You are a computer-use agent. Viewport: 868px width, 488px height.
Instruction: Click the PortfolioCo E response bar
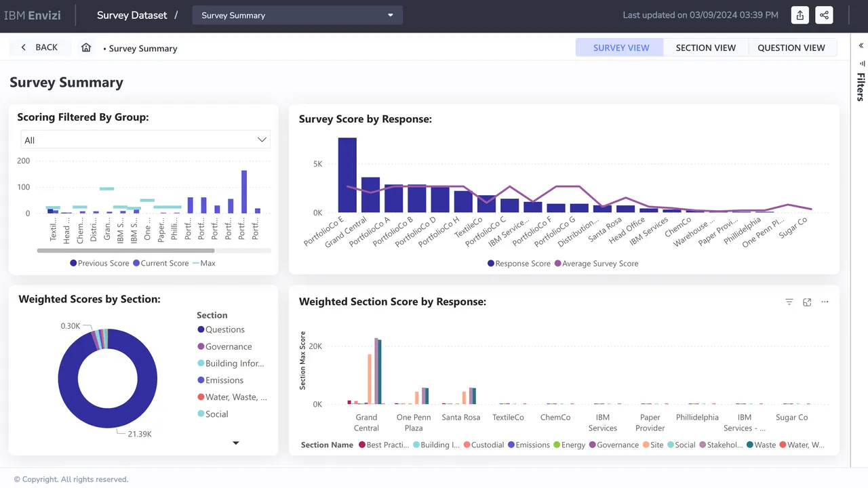347,175
